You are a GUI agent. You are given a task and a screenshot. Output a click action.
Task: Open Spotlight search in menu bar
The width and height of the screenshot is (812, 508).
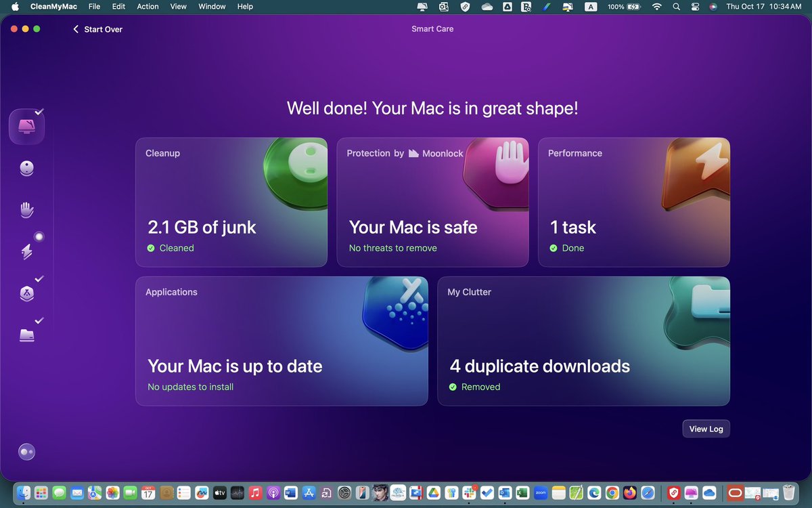click(676, 6)
